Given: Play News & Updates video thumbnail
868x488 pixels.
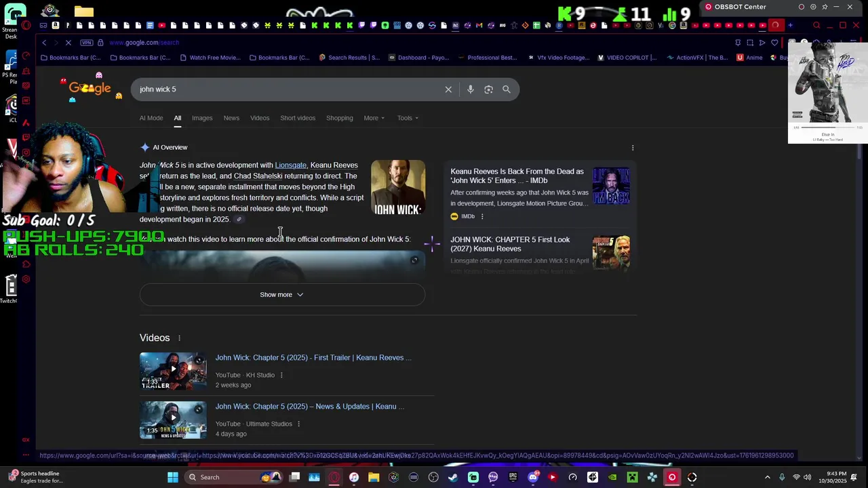Looking at the screenshot, I should (173, 420).
